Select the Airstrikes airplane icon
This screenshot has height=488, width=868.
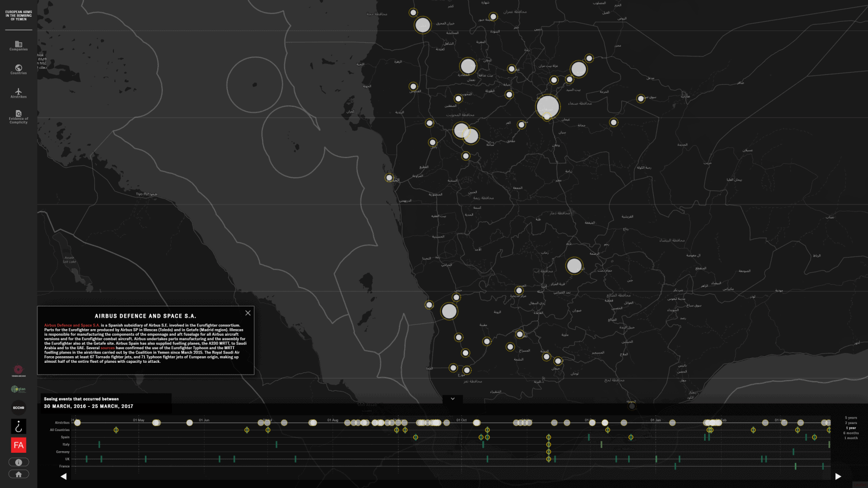click(18, 93)
